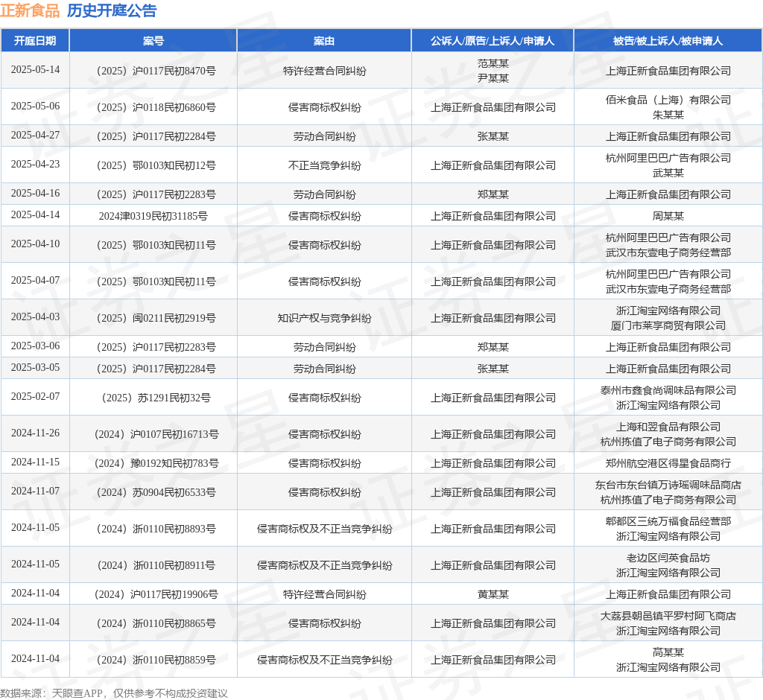Click the date cell 2024-11-26
Screen dimensions: 763x700
click(x=35, y=433)
